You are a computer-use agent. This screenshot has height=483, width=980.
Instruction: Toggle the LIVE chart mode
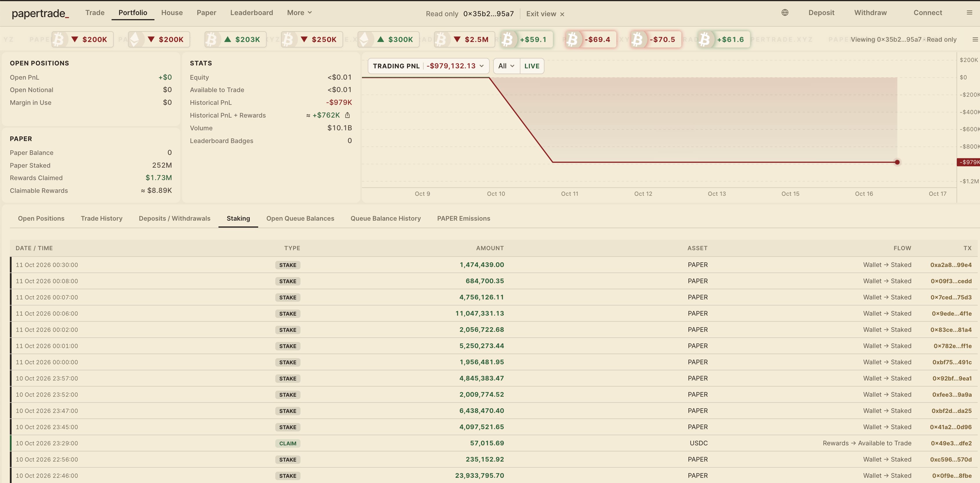click(532, 66)
